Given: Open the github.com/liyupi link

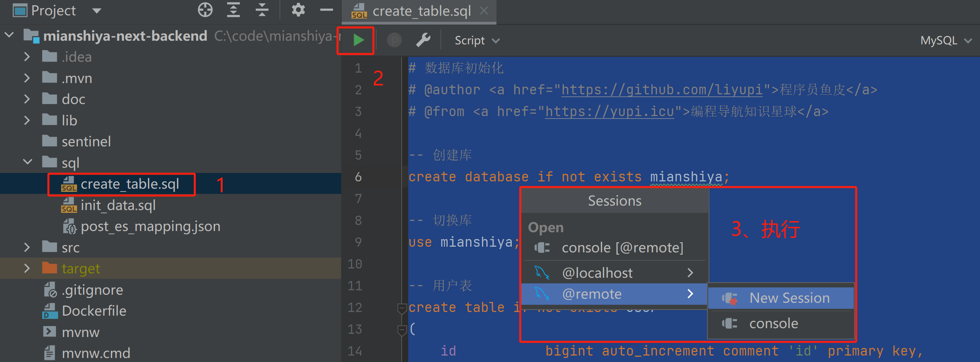Looking at the screenshot, I should click(x=661, y=89).
